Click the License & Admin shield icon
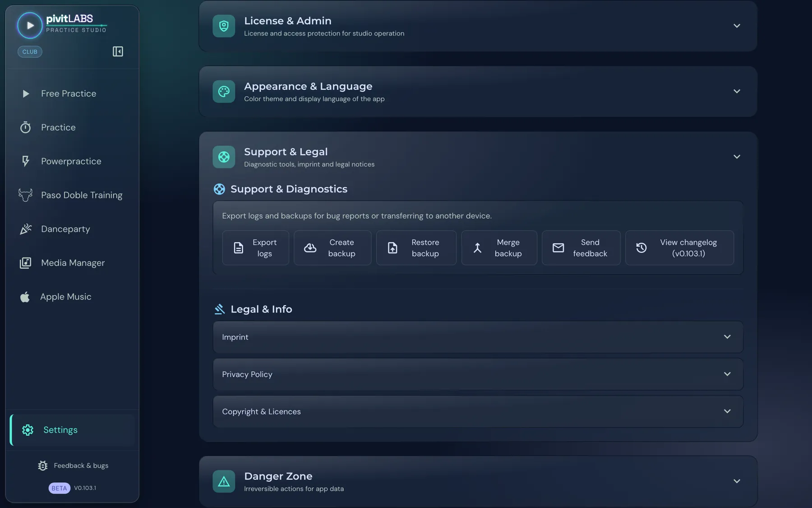Screen dimensions: 812x508 [x=224, y=26]
